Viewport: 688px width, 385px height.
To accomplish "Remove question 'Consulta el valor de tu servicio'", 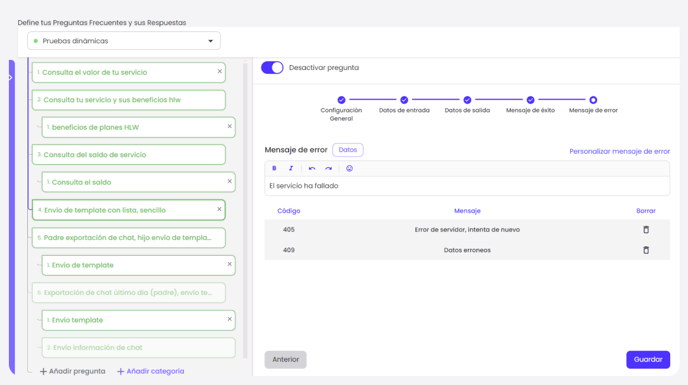I will pos(220,71).
